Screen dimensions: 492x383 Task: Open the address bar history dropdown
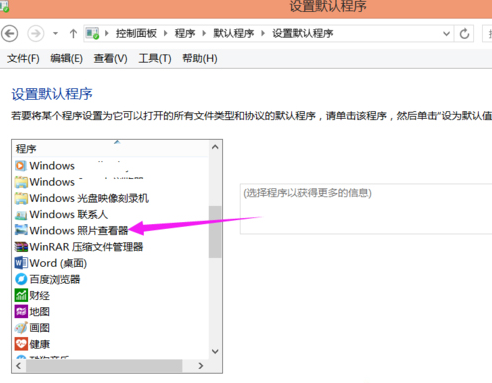click(x=446, y=33)
